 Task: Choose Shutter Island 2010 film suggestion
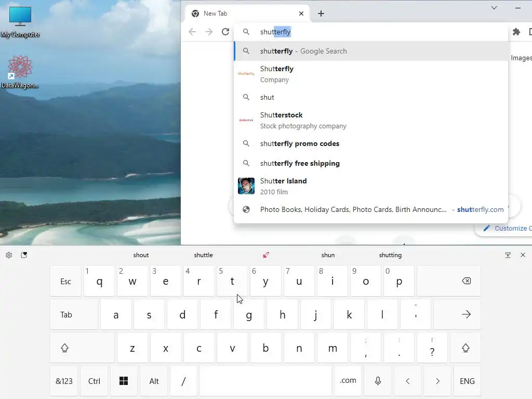click(x=371, y=187)
